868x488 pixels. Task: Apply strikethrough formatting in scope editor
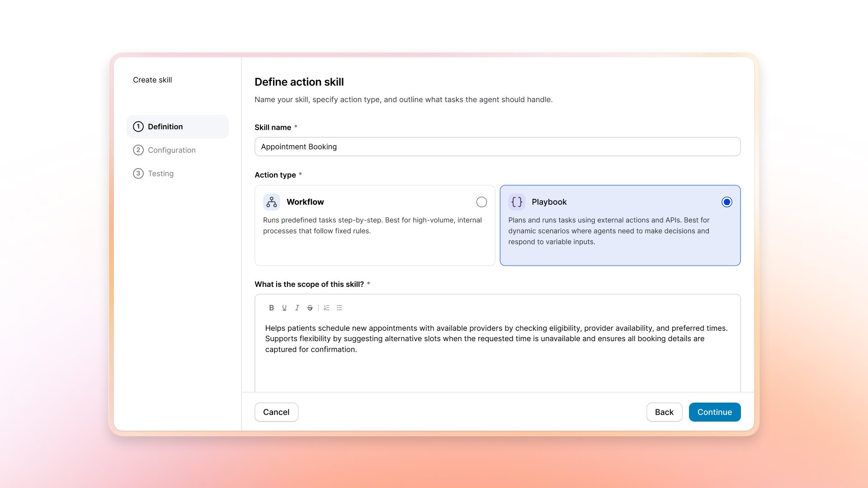pyautogui.click(x=310, y=308)
